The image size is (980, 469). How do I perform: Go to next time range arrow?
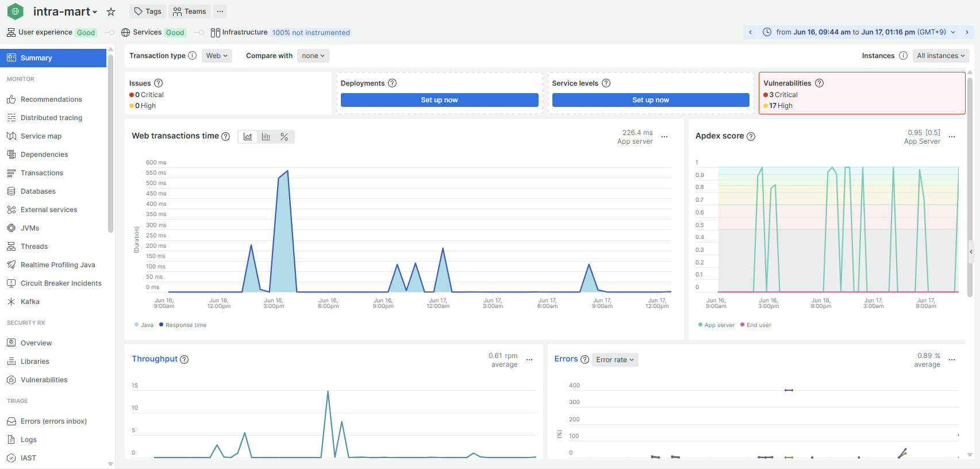pos(967,32)
